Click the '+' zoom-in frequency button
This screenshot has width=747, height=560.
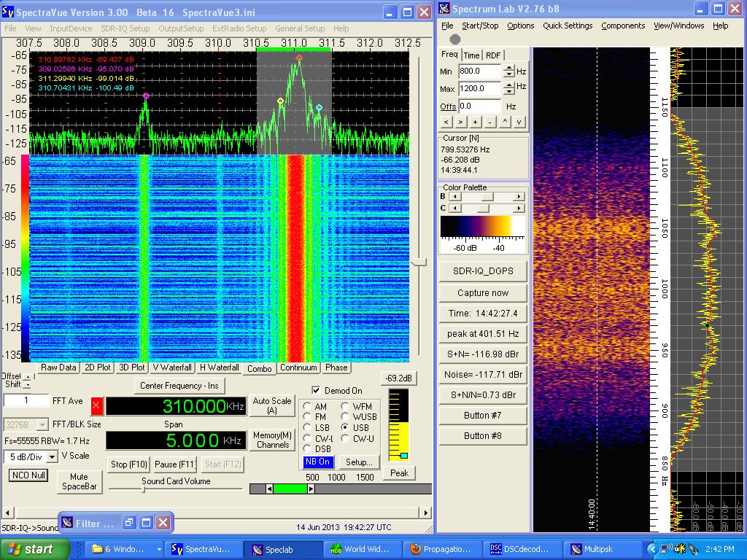pyautogui.click(x=475, y=122)
